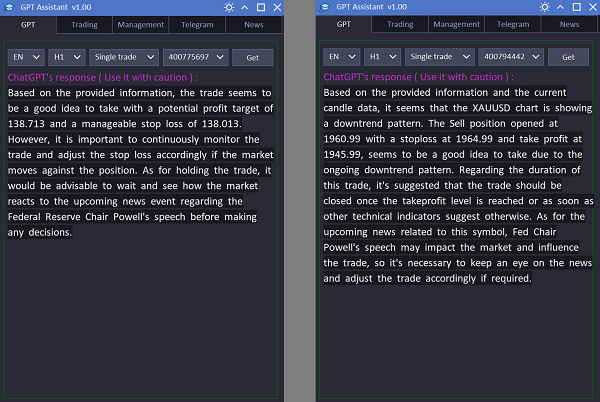Image resolution: width=600 pixels, height=402 pixels.
Task: Switch to News tab in right window
Action: tap(569, 24)
